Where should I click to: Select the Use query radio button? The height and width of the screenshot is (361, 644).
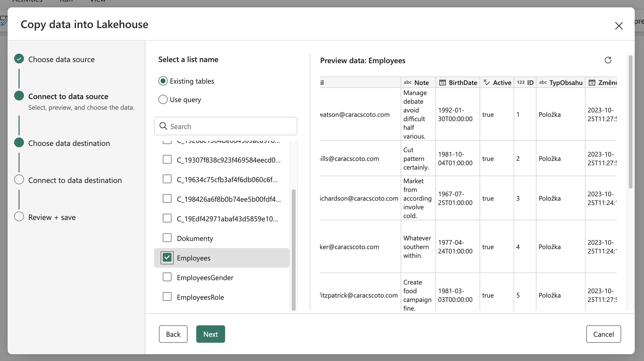(163, 99)
